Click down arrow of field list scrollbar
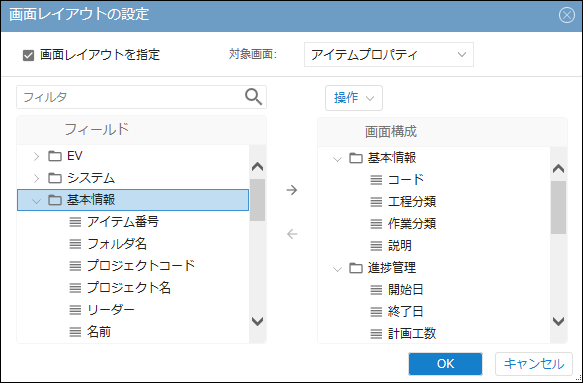The height and width of the screenshot is (383, 583). pos(258,321)
